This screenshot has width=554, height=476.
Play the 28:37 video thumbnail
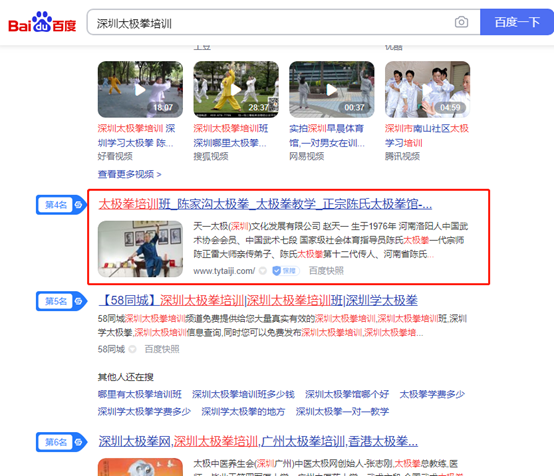[236, 89]
